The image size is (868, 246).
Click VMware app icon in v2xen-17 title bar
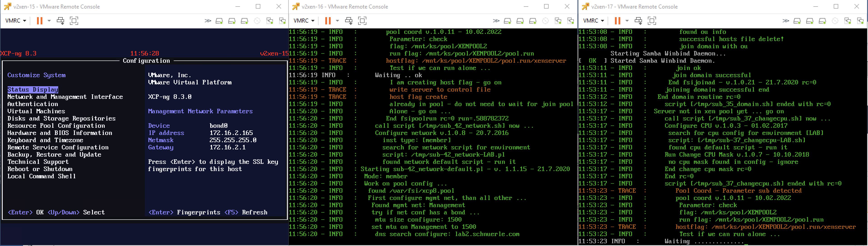pyautogui.click(x=586, y=6)
